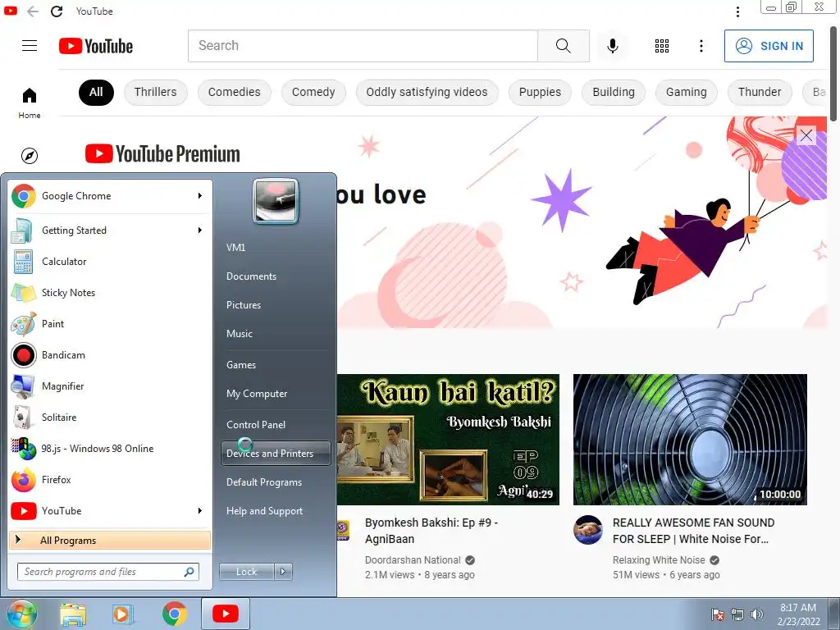Expand All Programs list

pyautogui.click(x=110, y=540)
